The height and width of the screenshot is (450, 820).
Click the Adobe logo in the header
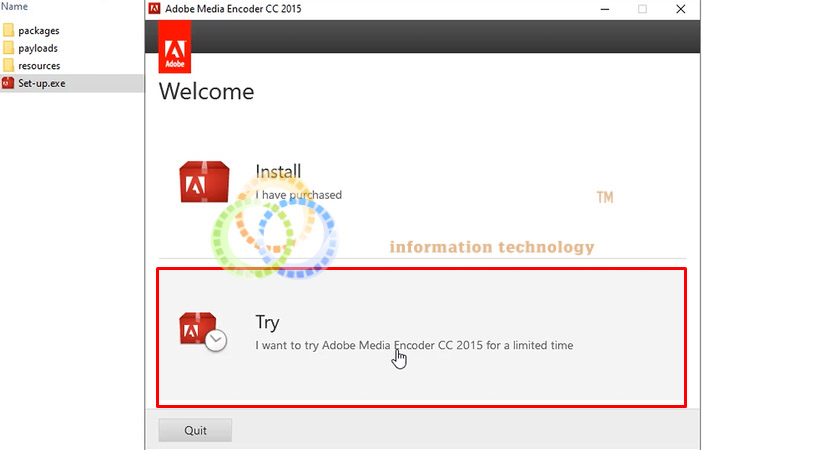(175, 47)
